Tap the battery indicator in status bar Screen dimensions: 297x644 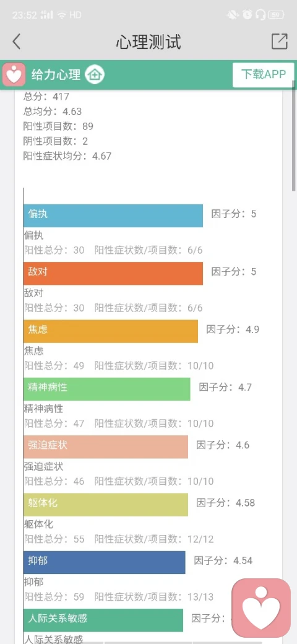(x=276, y=15)
